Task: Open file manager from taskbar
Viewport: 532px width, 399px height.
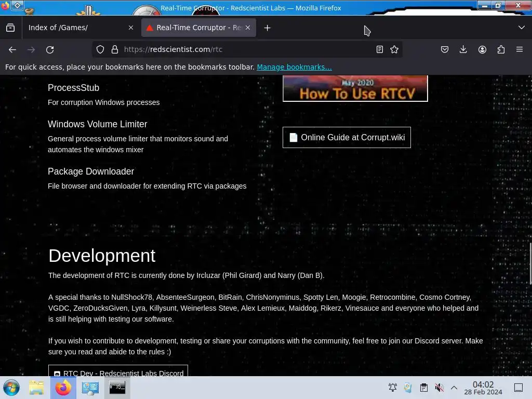Action: pyautogui.click(x=36, y=388)
